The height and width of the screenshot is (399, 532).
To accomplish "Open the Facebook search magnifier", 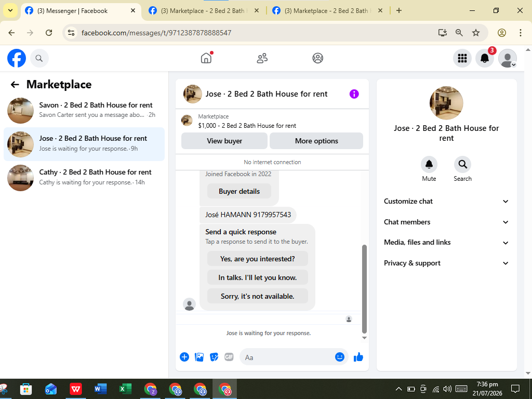I will [x=39, y=58].
